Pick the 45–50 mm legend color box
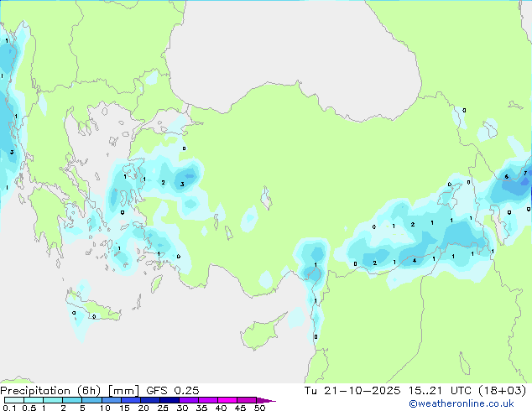The image size is (532, 411). 247,400
